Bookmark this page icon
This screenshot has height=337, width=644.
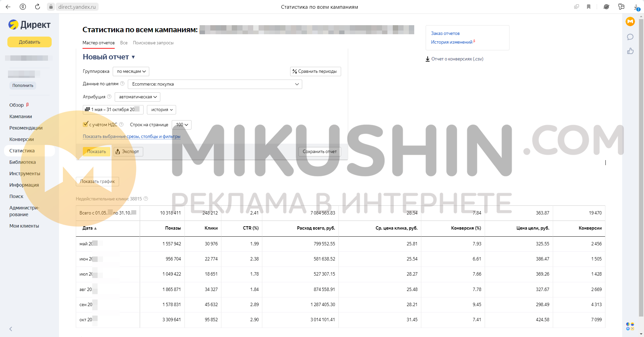(x=589, y=7)
